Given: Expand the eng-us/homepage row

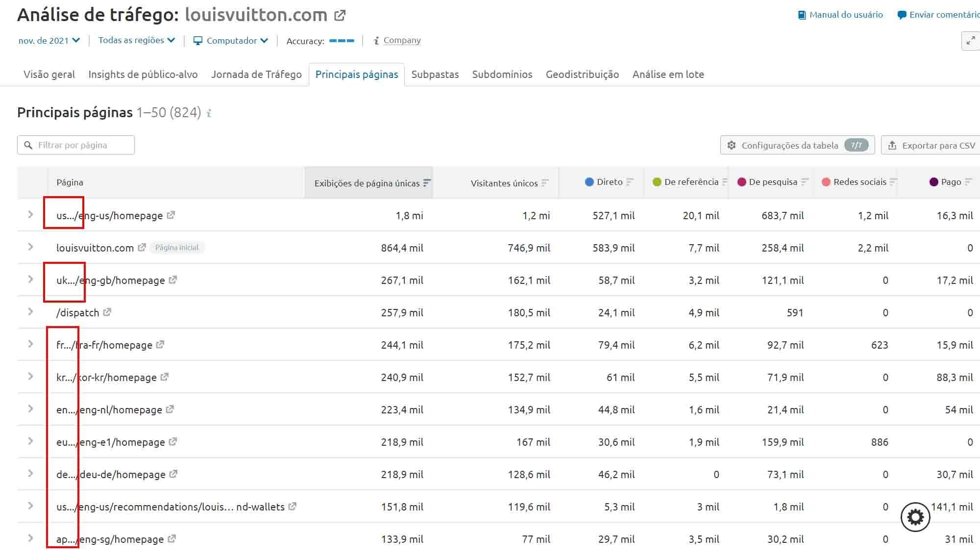Looking at the screenshot, I should [30, 214].
